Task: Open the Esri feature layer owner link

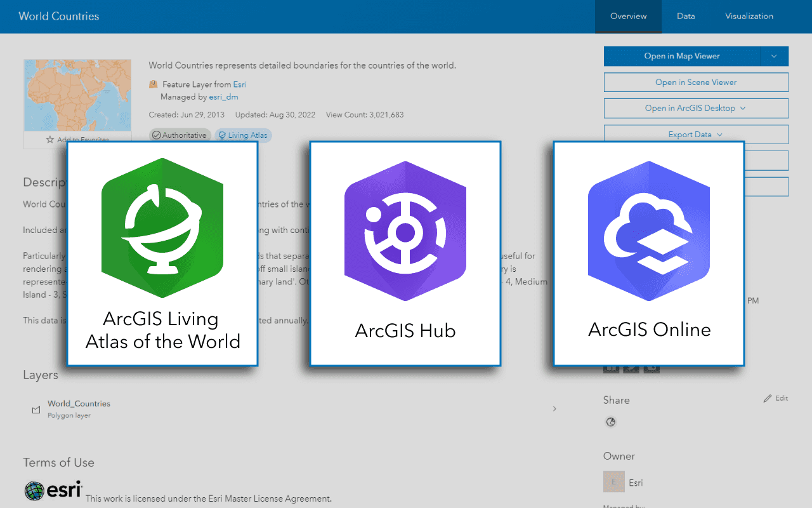Action: click(240, 84)
